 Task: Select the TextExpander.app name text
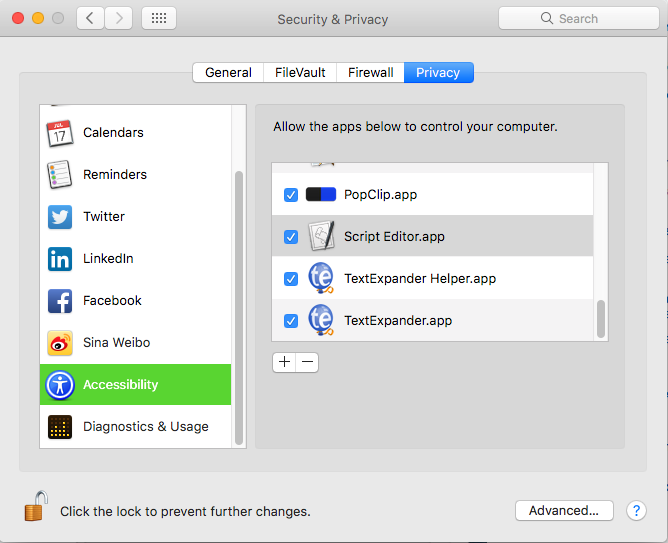[398, 320]
